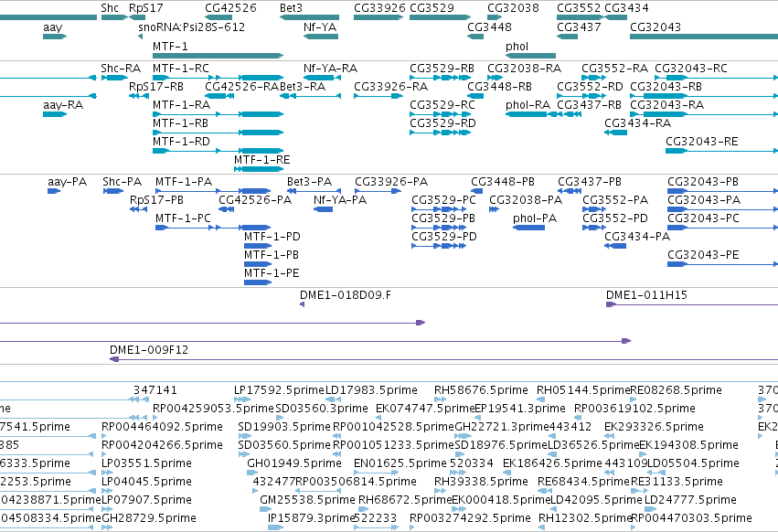
Task: Click the GM25538.5prime EST label
Action: pyautogui.click(x=307, y=500)
